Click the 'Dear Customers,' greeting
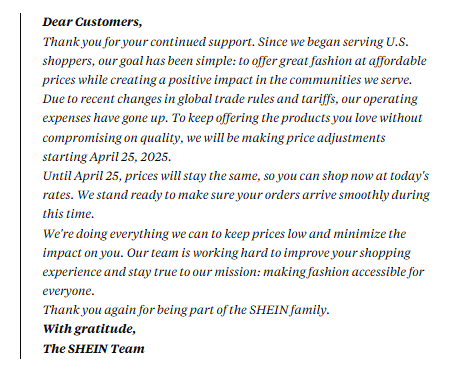The width and height of the screenshot is (472, 369). [92, 22]
